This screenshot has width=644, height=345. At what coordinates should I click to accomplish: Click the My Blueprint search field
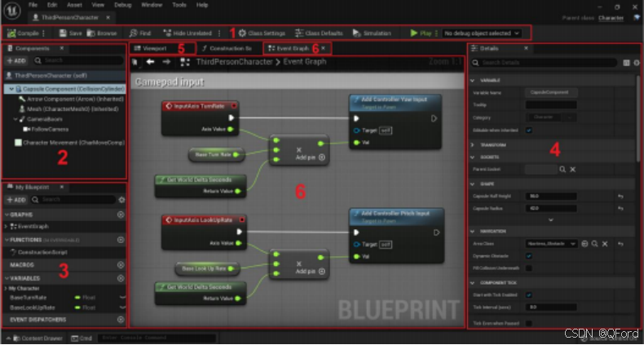tap(73, 200)
